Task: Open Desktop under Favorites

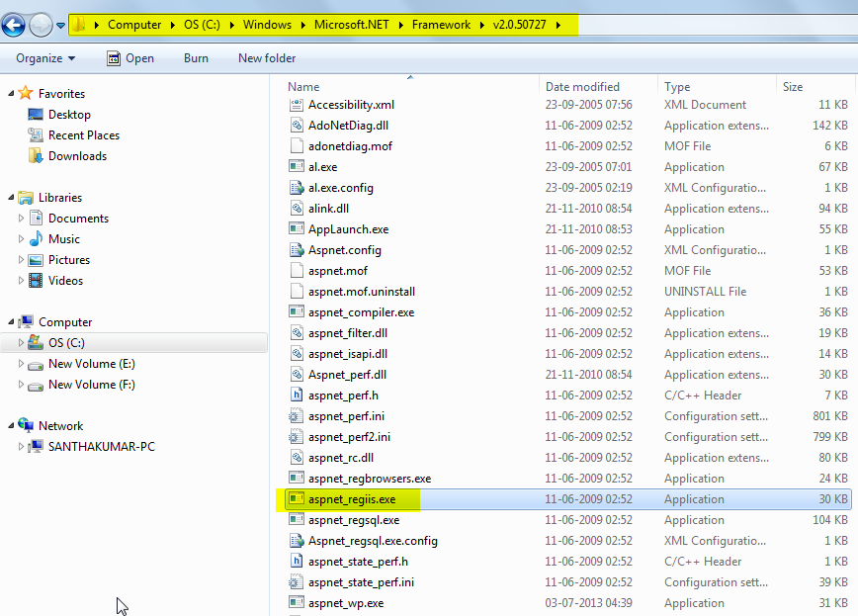Action: (x=69, y=115)
